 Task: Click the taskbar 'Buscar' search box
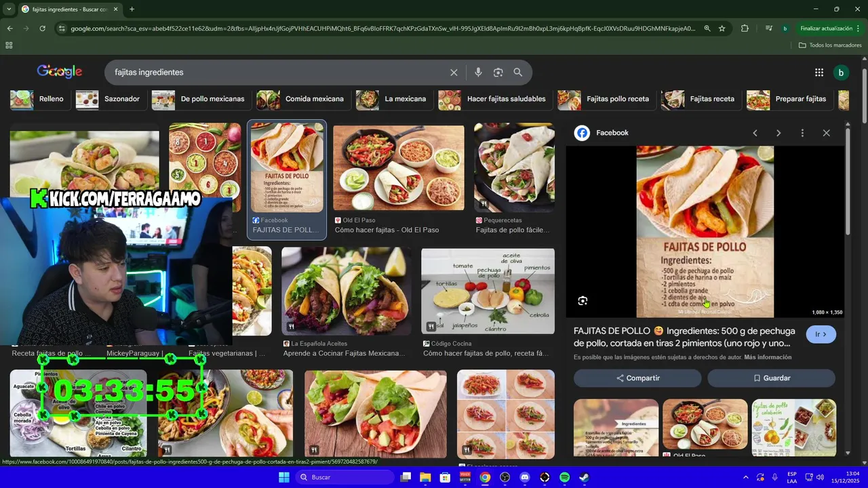[x=344, y=477]
